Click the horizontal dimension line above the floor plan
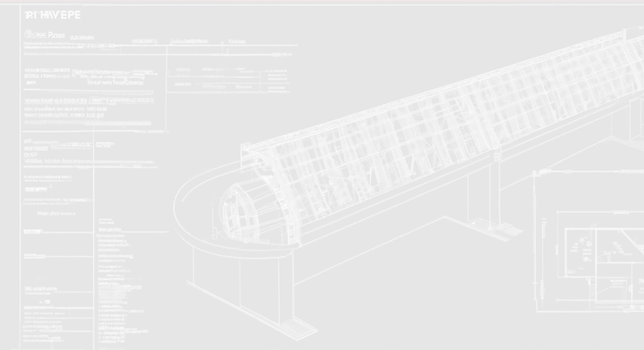This screenshot has width=644, height=350. pos(590,171)
